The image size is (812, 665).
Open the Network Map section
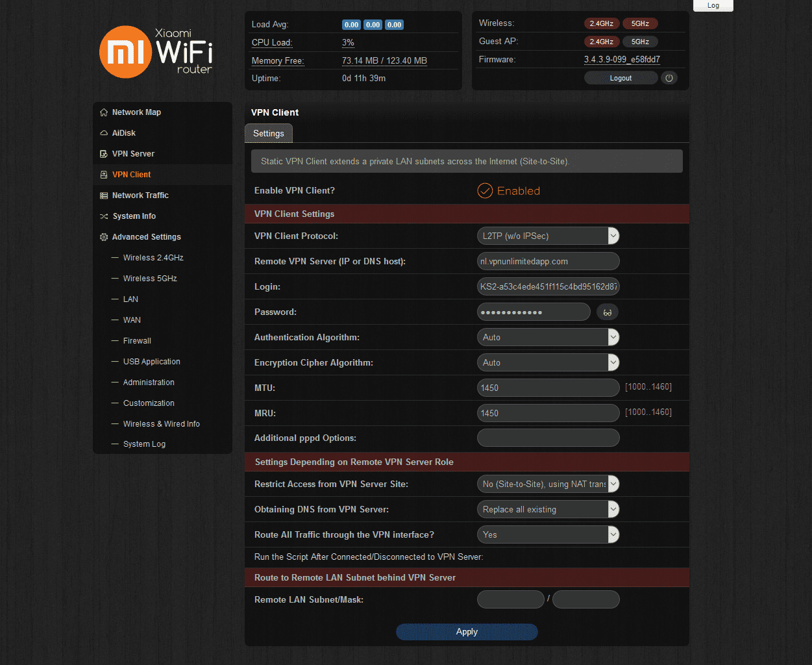click(x=136, y=112)
